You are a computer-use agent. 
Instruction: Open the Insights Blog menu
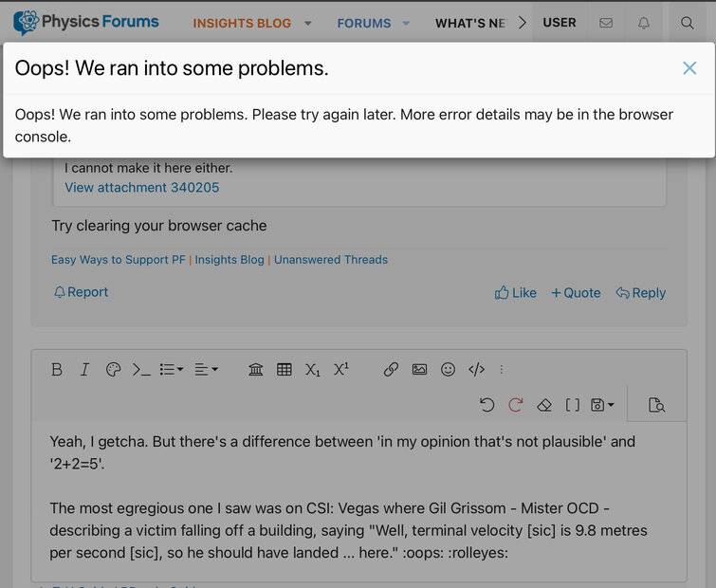242,23
